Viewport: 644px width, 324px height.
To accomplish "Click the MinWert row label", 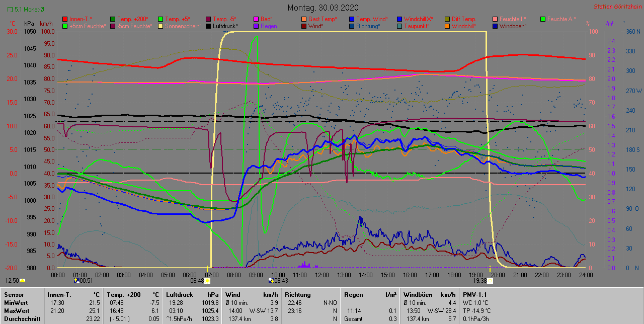I will pos(15,303).
